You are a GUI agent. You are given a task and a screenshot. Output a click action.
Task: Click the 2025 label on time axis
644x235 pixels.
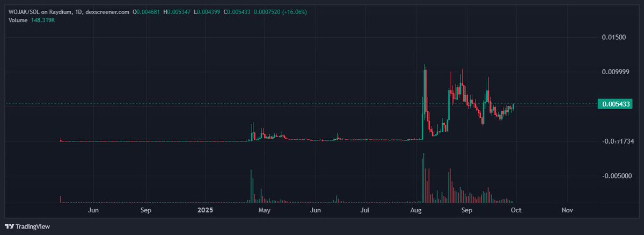click(206, 210)
